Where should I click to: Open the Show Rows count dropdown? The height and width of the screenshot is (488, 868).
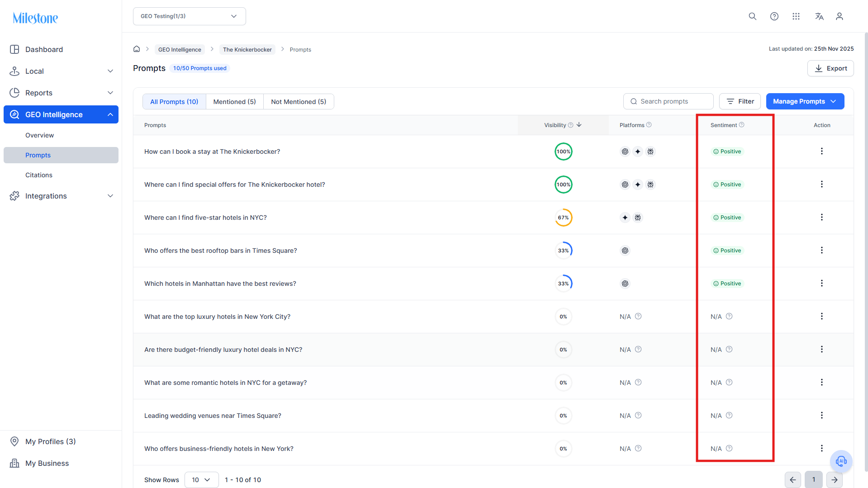[201, 480]
